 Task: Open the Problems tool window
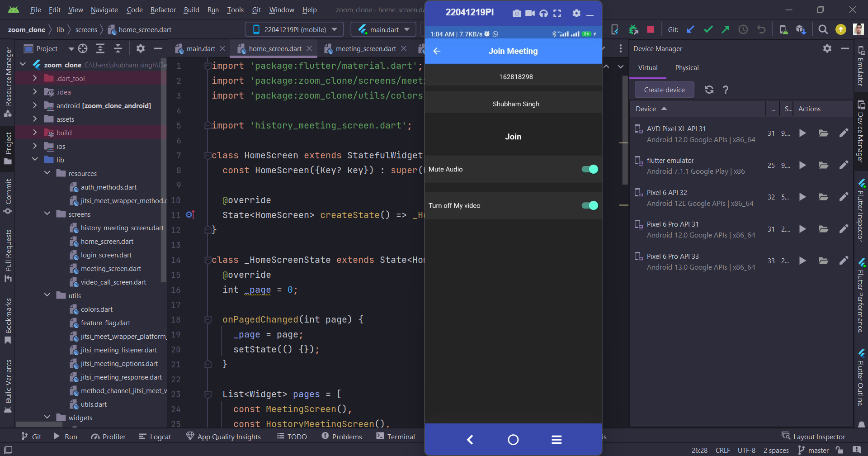tap(342, 437)
